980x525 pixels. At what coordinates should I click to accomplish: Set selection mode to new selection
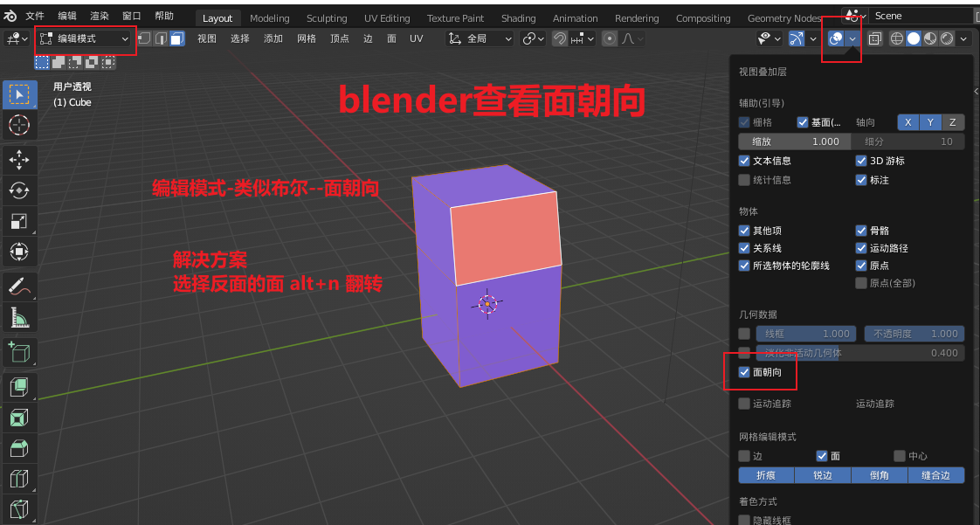tap(42, 62)
